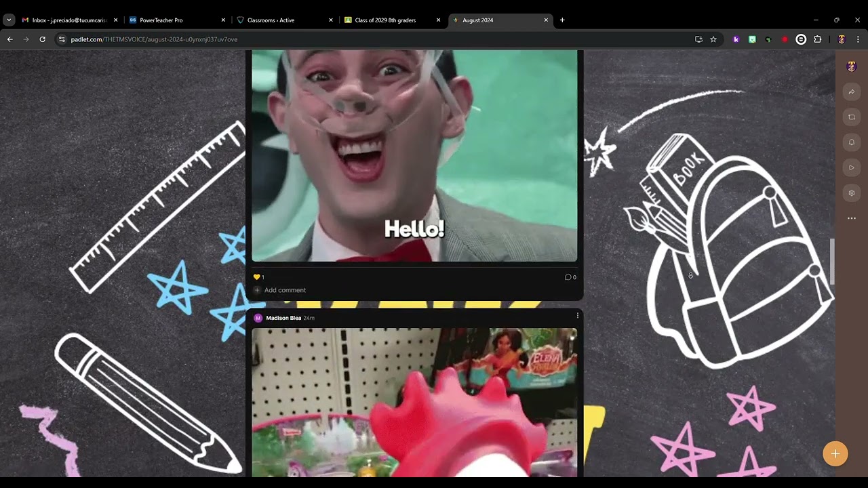Open the Elena toy store image post

point(414,403)
